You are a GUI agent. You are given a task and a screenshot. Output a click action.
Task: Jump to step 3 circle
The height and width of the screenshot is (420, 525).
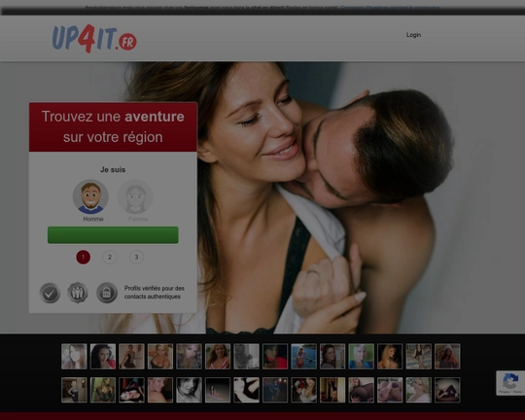click(x=136, y=258)
